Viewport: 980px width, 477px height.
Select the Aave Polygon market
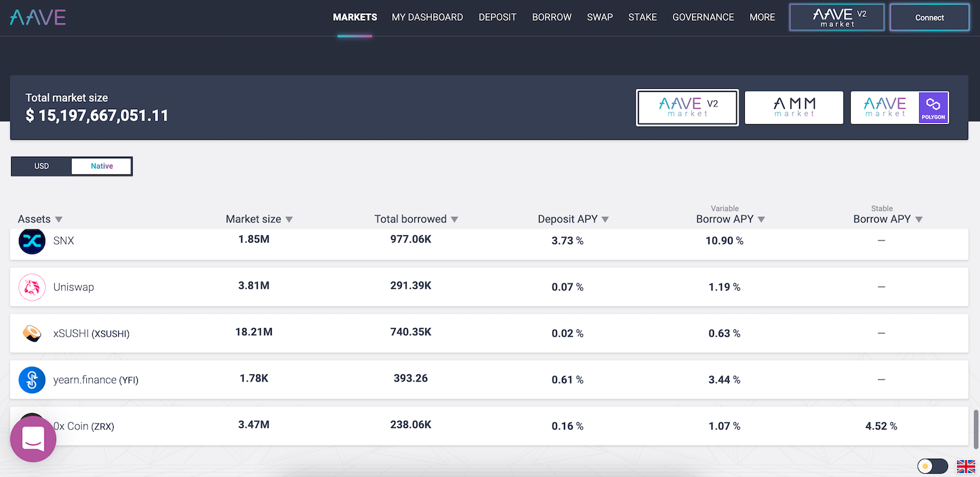(x=899, y=107)
